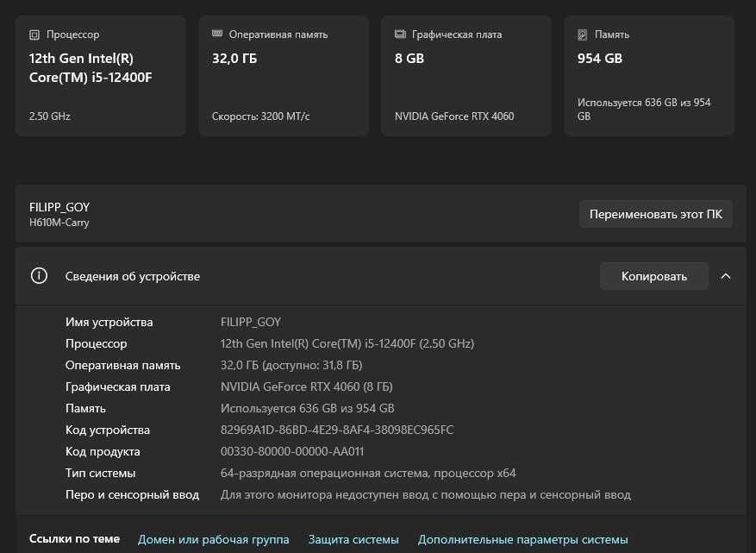This screenshot has height=553, width=756.
Task: Click the device info circle icon
Action: pyautogui.click(x=39, y=276)
